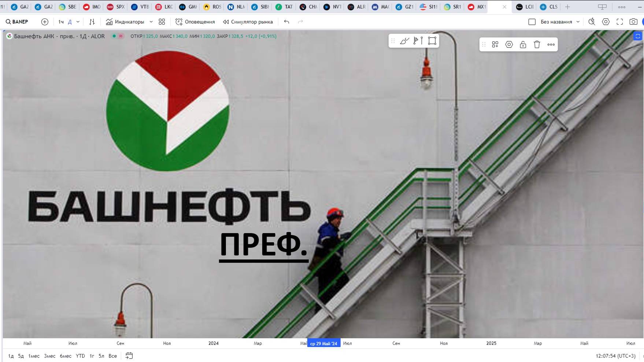The height and width of the screenshot is (362, 644).
Task: Open the chart bar style selector
Action: [x=92, y=22]
